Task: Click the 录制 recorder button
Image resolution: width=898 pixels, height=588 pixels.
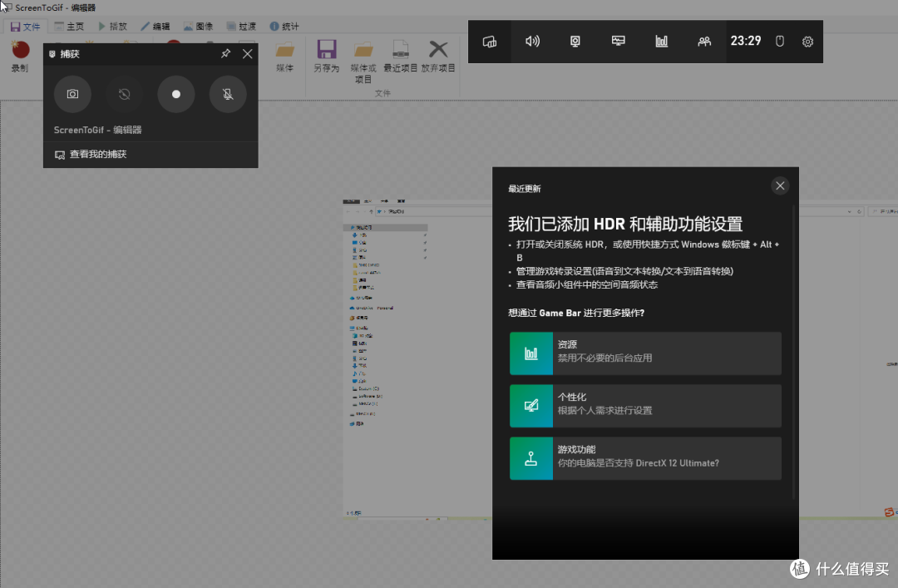Action: 20,57
